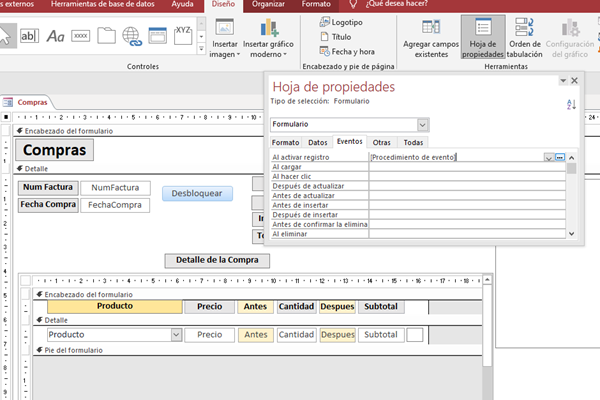
Task: Open the Producto combo box dropdown
Action: 177,335
